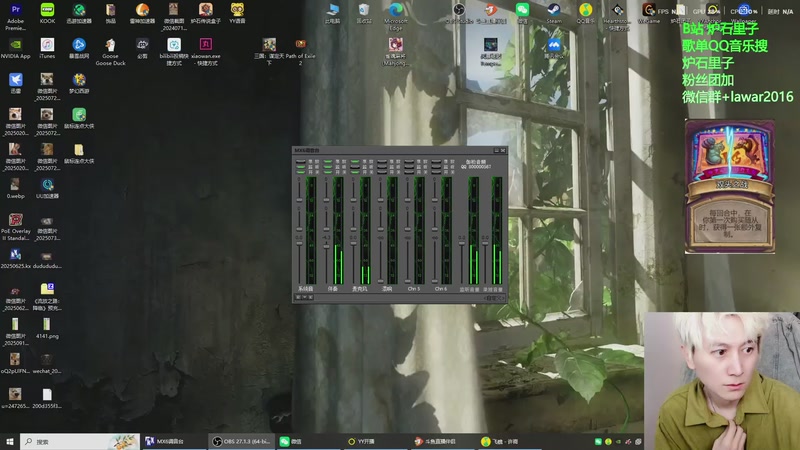Click 伴奏 main volume fader handle

[327, 246]
